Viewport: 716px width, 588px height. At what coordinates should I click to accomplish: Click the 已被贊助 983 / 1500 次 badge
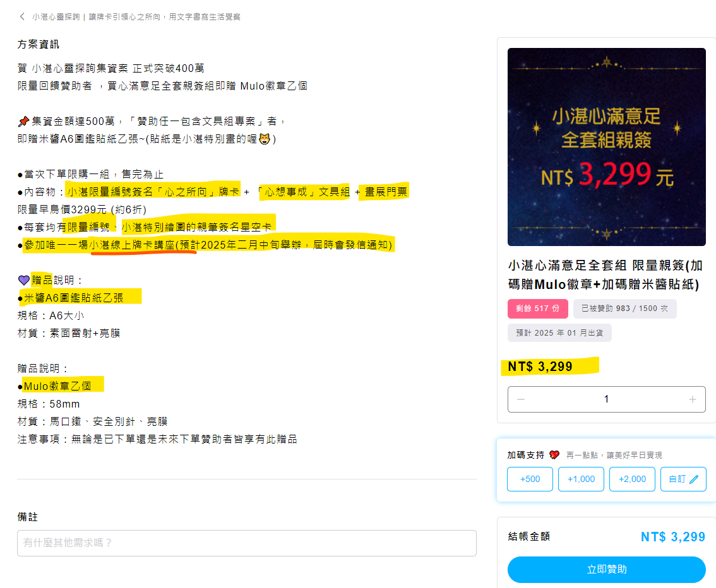coord(624,309)
